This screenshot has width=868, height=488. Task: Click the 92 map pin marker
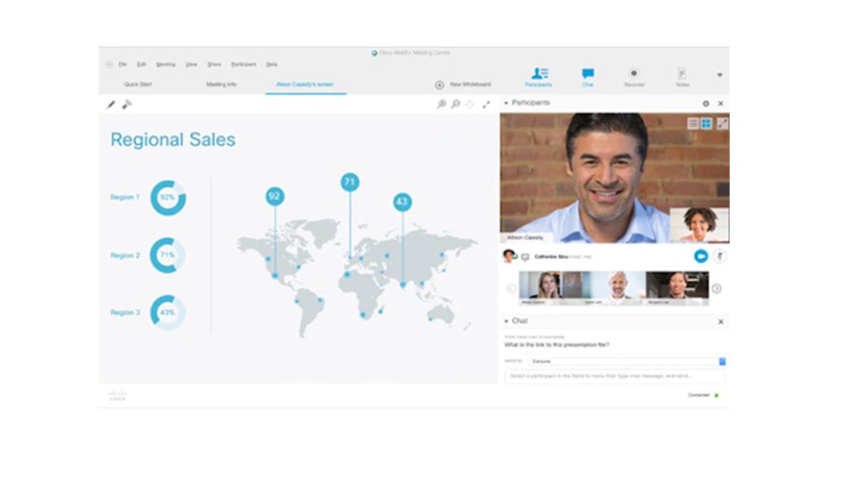click(x=275, y=197)
